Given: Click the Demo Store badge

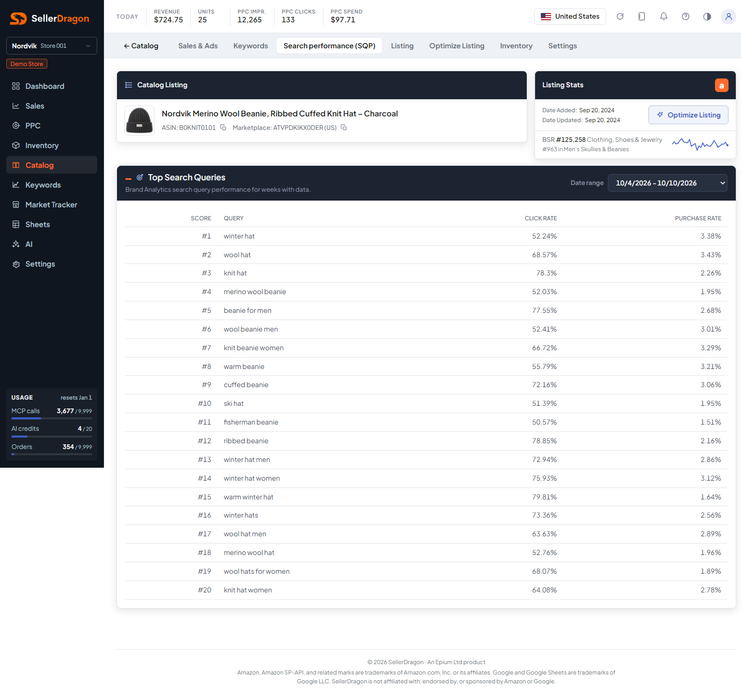Looking at the screenshot, I should (27, 64).
